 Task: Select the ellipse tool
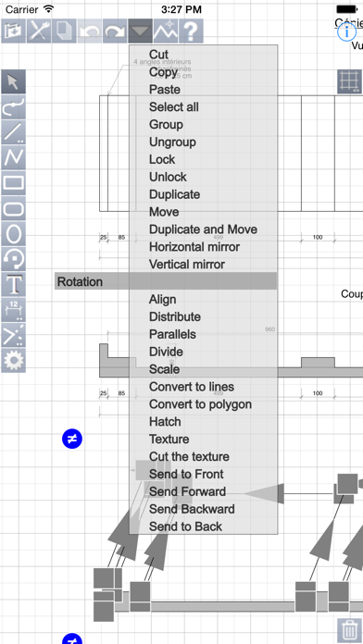coord(14,234)
